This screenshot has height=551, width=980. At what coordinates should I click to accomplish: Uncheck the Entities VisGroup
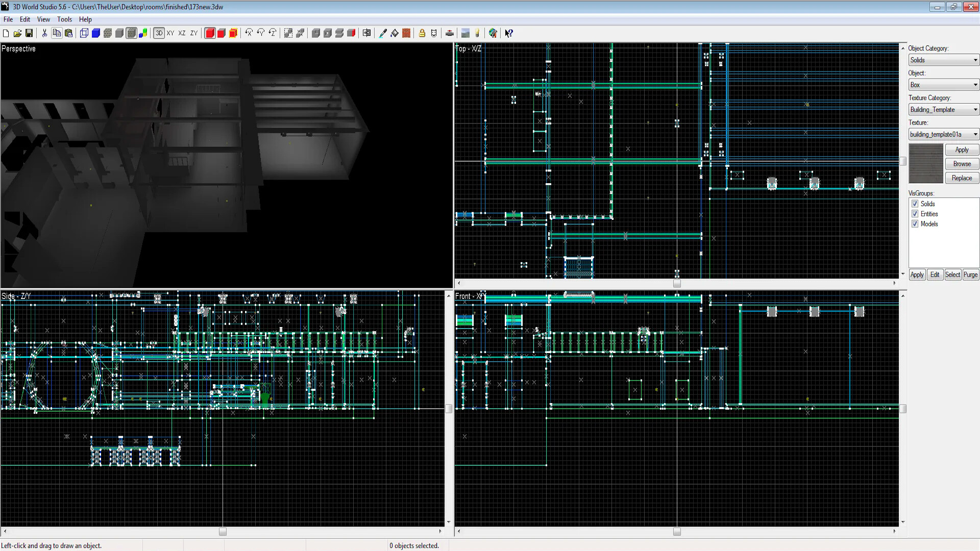coord(915,214)
